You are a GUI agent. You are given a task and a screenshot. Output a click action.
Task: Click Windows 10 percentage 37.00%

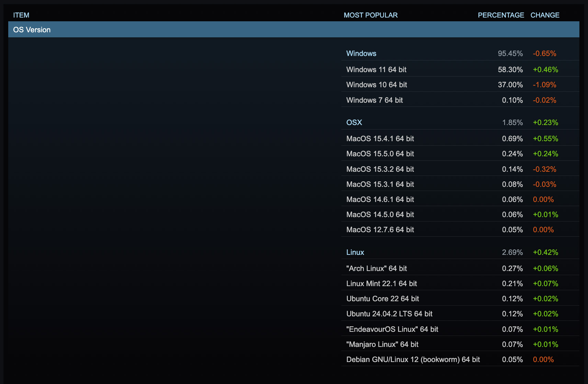pos(510,85)
